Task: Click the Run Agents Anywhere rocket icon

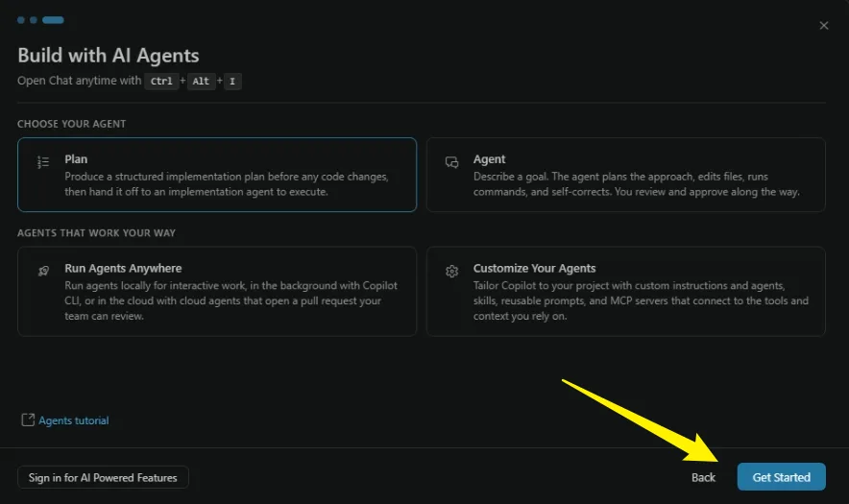Action: (43, 271)
